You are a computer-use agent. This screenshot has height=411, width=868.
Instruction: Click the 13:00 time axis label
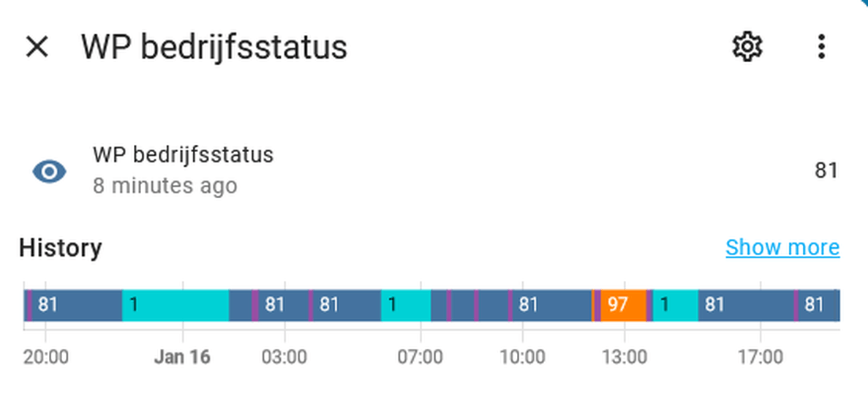pos(624,358)
